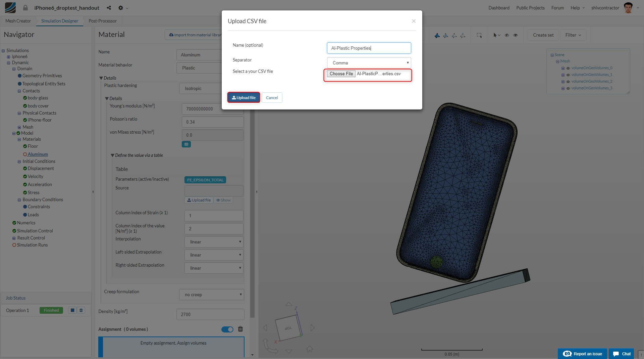Click the Report an issue button
644x359 pixels.
(582, 354)
